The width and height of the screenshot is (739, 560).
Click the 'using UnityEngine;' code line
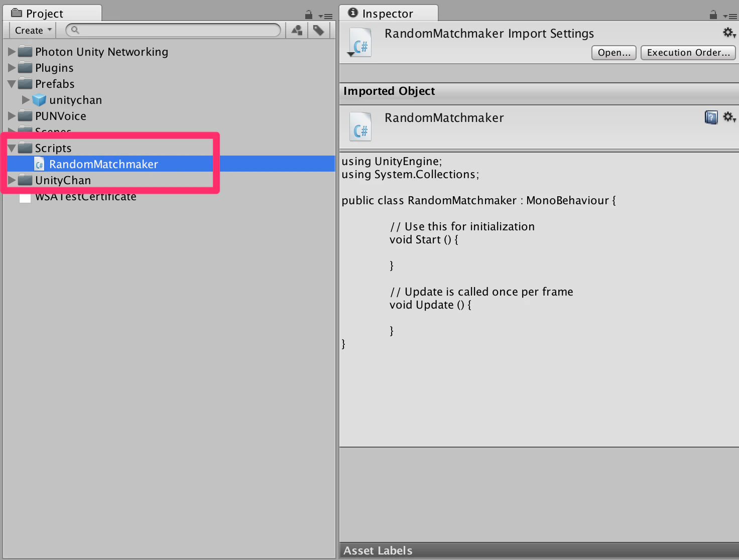coord(392,162)
